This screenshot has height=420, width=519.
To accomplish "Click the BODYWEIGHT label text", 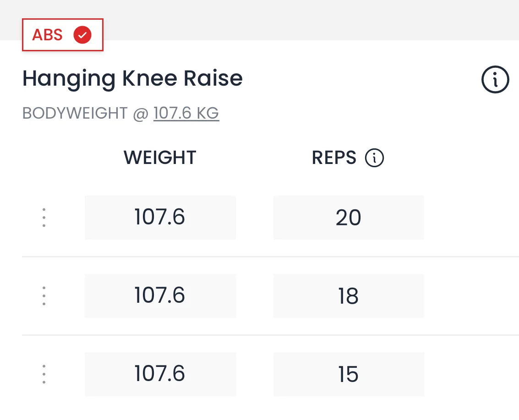I will (75, 113).
